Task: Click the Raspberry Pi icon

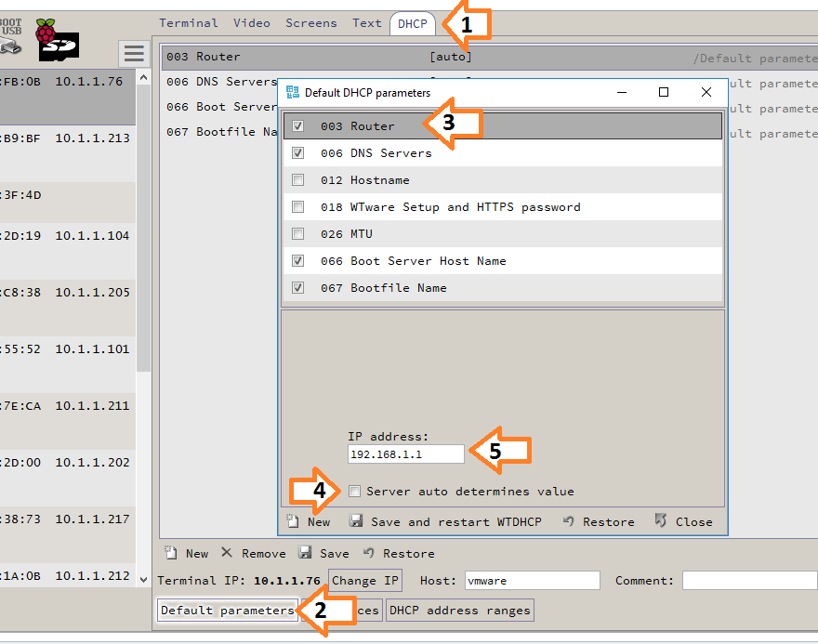Action: point(46,31)
